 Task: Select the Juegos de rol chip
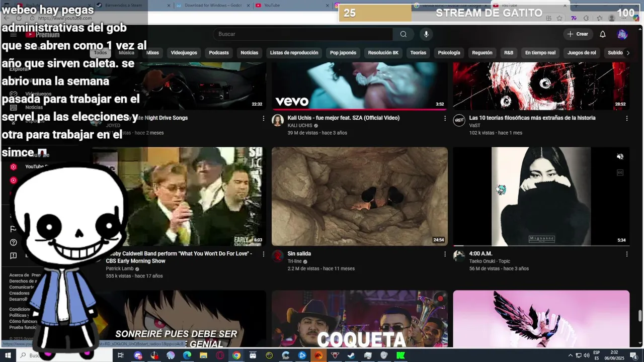click(x=582, y=53)
